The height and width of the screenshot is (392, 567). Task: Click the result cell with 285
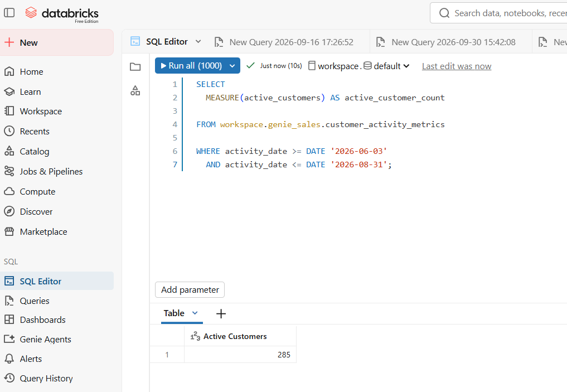[x=240, y=355]
